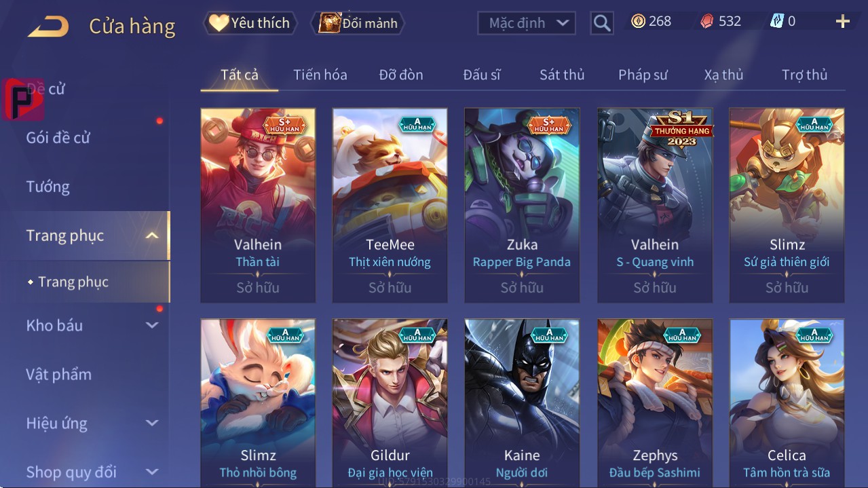
Task: Select the Tiến hóa tab
Action: (320, 75)
